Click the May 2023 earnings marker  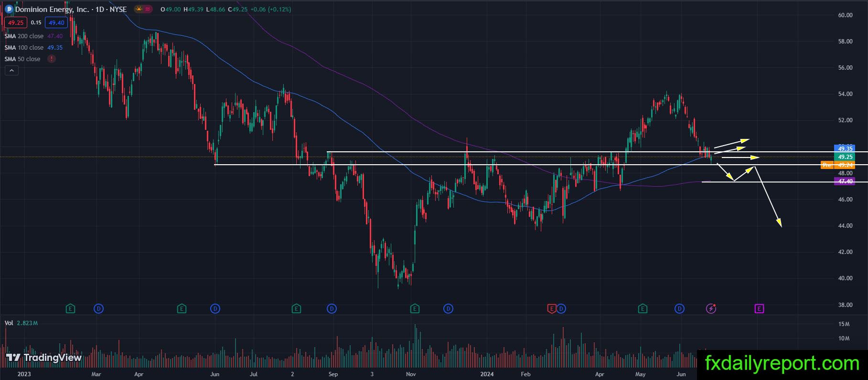tap(182, 309)
